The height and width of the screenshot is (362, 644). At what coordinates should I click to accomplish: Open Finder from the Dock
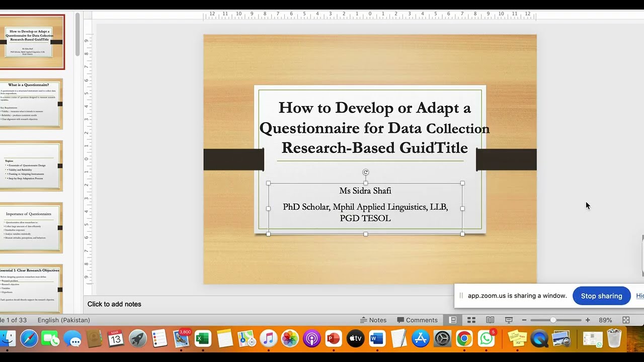tap(7, 338)
